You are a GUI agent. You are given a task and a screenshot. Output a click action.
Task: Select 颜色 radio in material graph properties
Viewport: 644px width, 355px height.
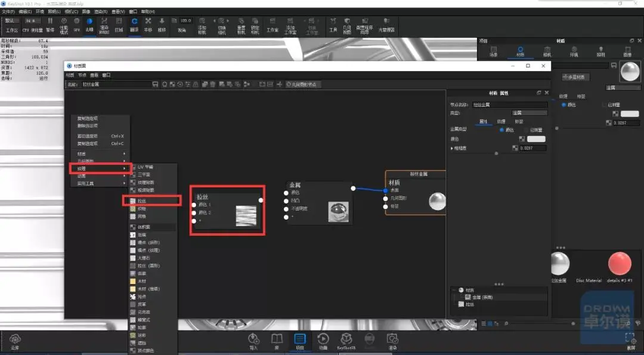502,130
